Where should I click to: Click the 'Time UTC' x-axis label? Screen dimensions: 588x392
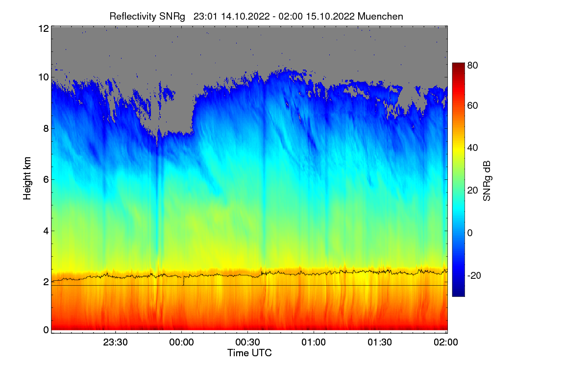pos(249,353)
